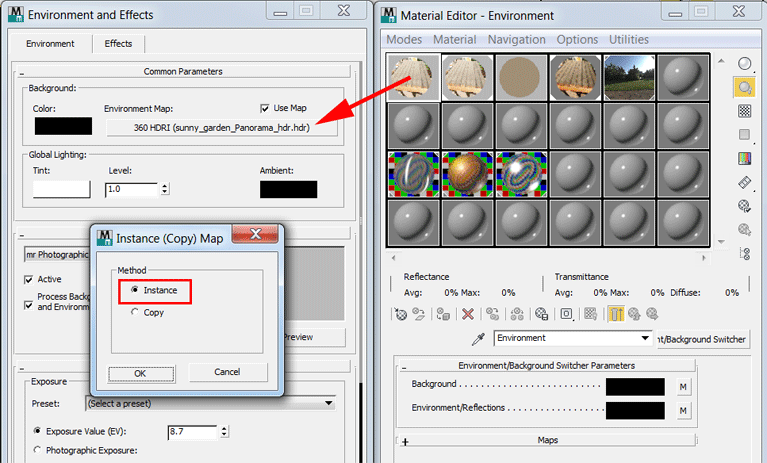Click OK in Instance (Copy) Map dialog
The height and width of the screenshot is (463, 767).
(x=141, y=374)
